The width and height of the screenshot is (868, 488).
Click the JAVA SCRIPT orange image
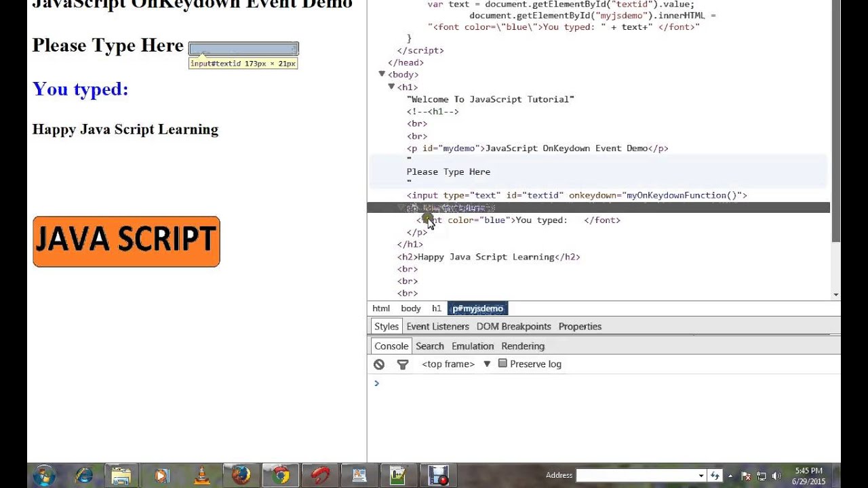pyautogui.click(x=126, y=242)
